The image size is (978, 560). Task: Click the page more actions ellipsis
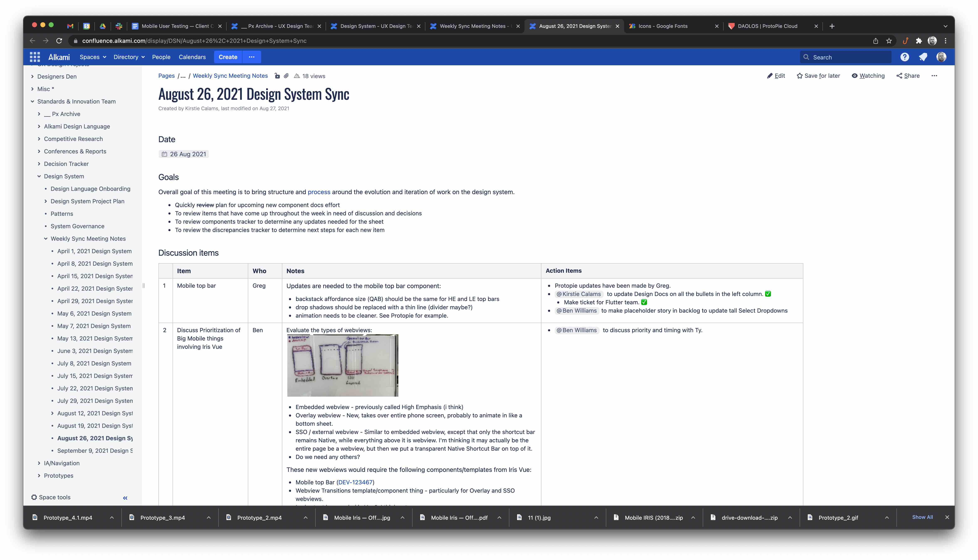934,76
